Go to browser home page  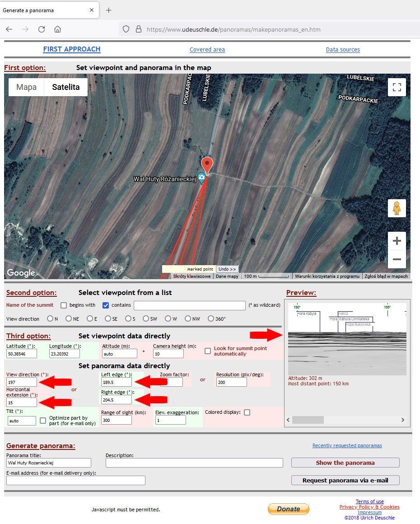click(57, 29)
